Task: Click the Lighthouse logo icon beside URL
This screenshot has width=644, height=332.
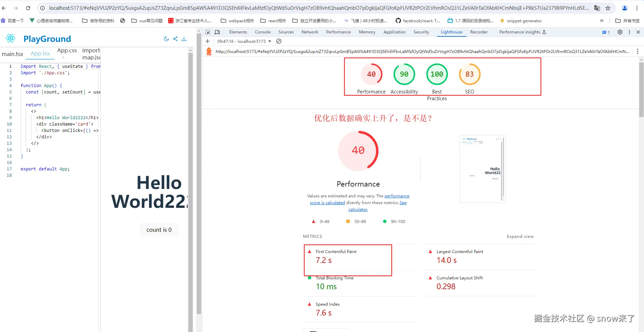Action: coord(209,51)
